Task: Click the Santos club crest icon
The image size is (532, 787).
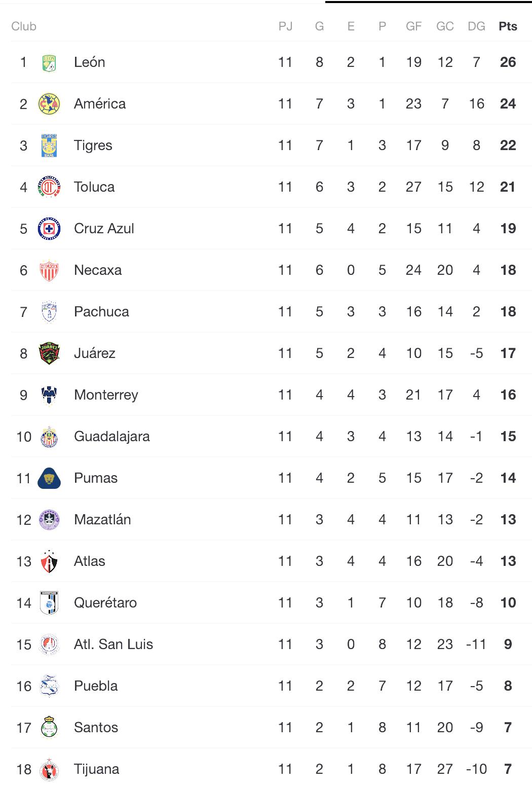Action: point(49,728)
